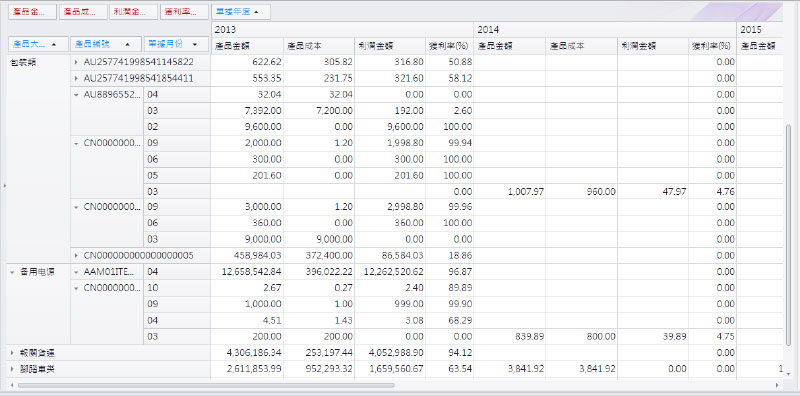This screenshot has width=800, height=396.
Task: Sort by the 單據年度 column field
Action: pyautogui.click(x=241, y=12)
